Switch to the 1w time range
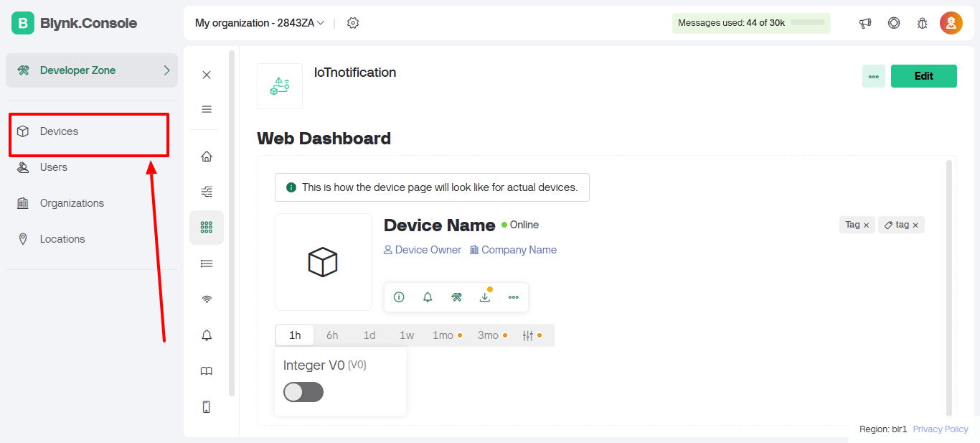980x443 pixels. click(x=407, y=335)
